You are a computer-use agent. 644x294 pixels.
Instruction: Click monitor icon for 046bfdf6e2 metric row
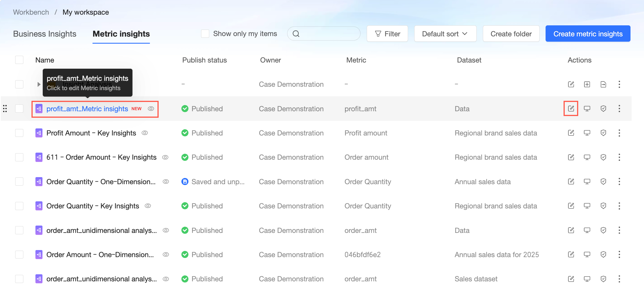click(x=587, y=255)
